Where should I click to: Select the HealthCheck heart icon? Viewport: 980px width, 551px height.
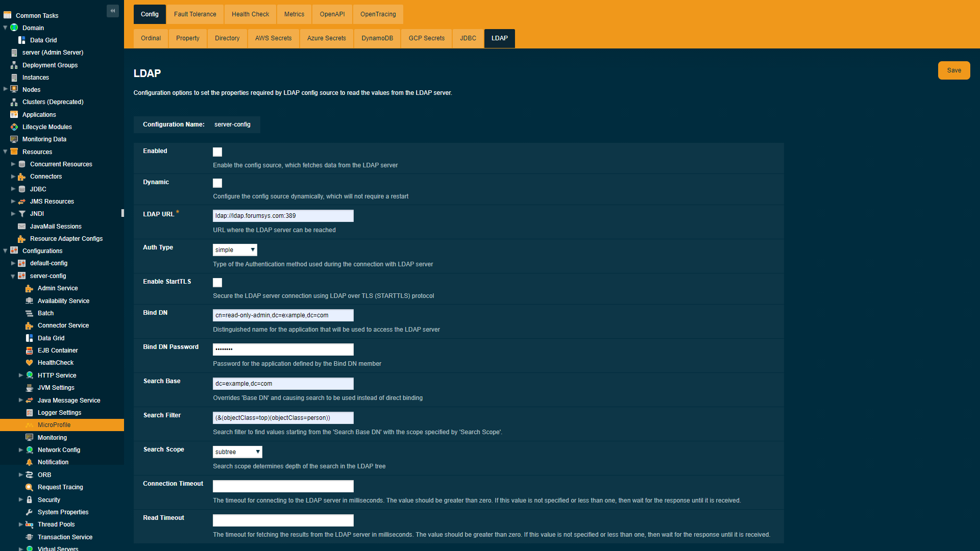30,363
